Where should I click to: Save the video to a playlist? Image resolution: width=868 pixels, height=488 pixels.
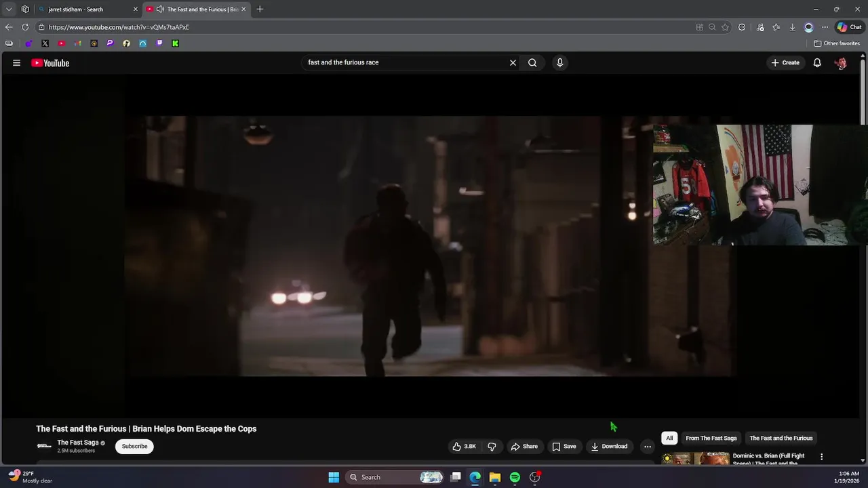coord(564,446)
